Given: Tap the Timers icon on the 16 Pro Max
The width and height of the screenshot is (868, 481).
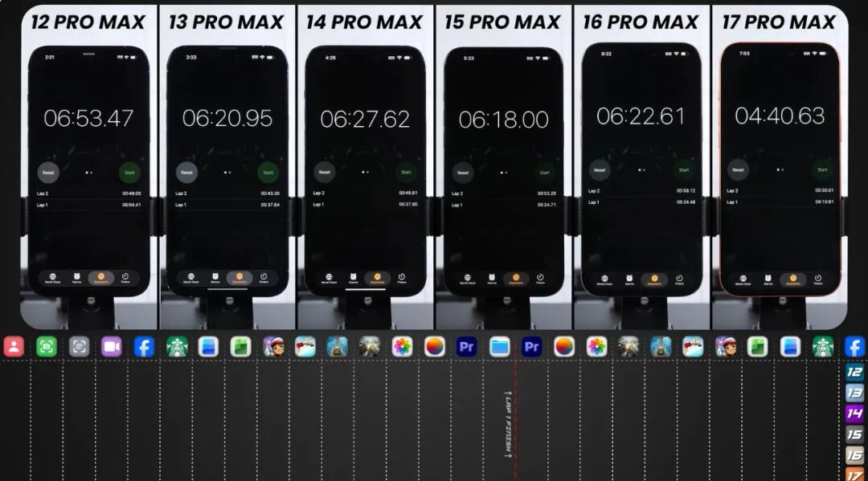Looking at the screenshot, I should point(679,277).
